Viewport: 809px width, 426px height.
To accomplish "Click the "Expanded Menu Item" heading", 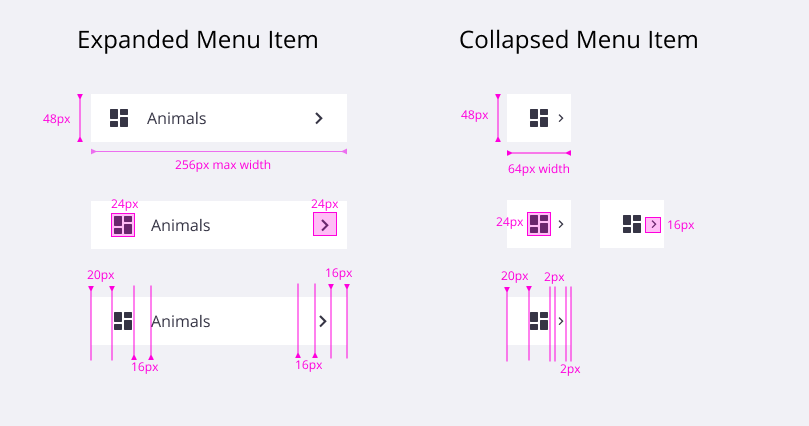I will (x=197, y=41).
